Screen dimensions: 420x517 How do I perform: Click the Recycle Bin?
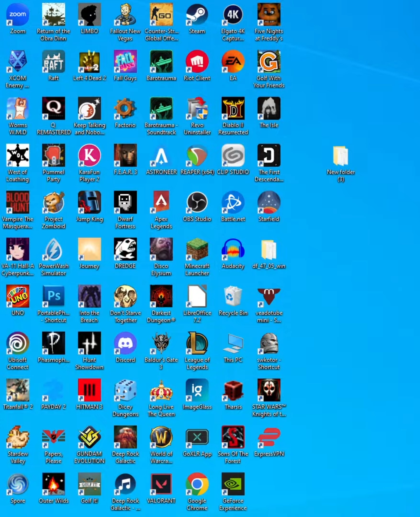(233, 296)
